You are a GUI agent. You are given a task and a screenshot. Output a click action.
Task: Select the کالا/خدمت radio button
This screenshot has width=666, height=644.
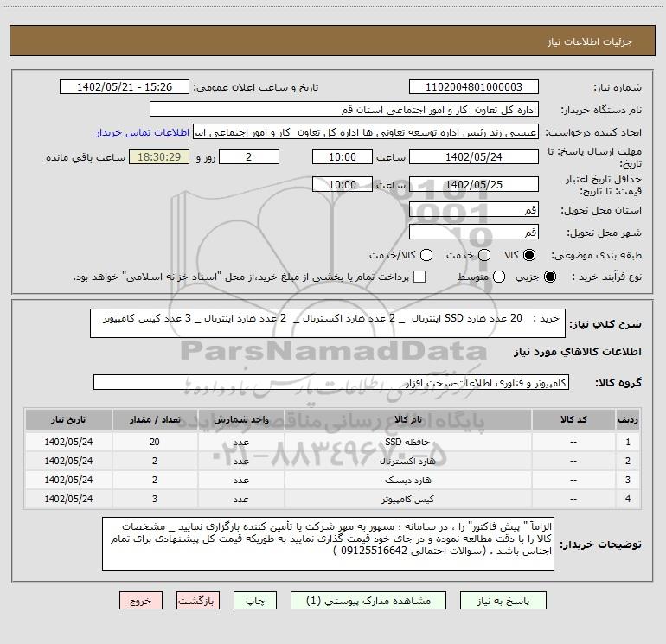(426, 255)
